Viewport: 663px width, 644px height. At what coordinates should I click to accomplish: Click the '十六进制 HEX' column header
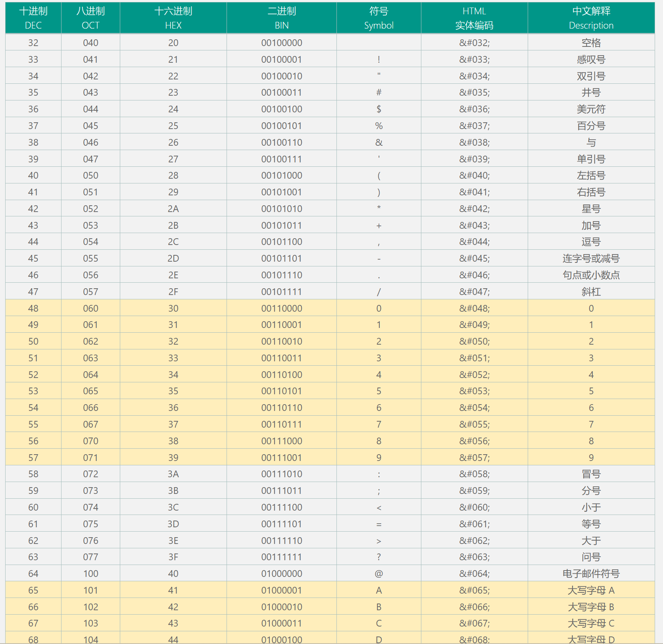tap(173, 18)
